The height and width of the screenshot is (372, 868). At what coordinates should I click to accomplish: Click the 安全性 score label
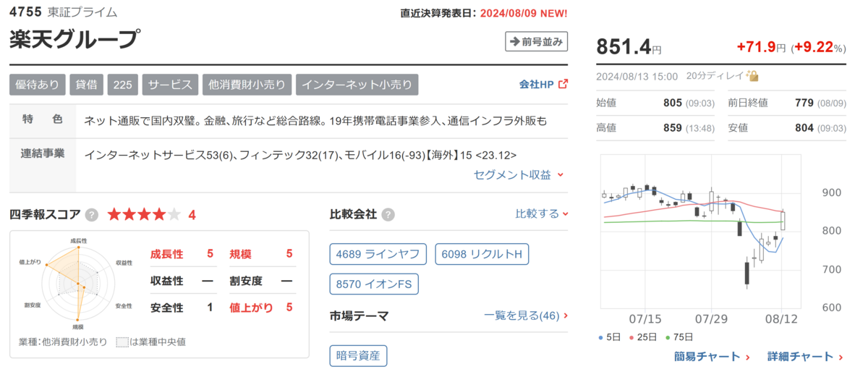(x=166, y=308)
